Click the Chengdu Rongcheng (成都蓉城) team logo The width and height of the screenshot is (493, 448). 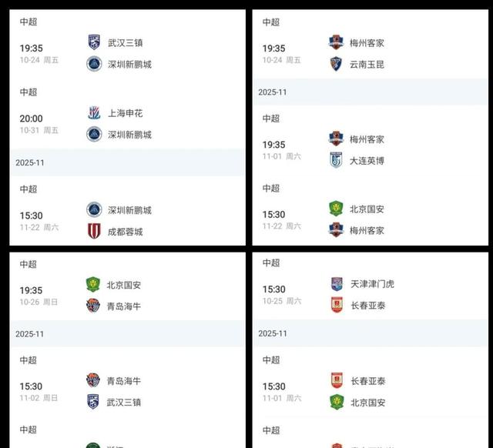pyautogui.click(x=94, y=231)
